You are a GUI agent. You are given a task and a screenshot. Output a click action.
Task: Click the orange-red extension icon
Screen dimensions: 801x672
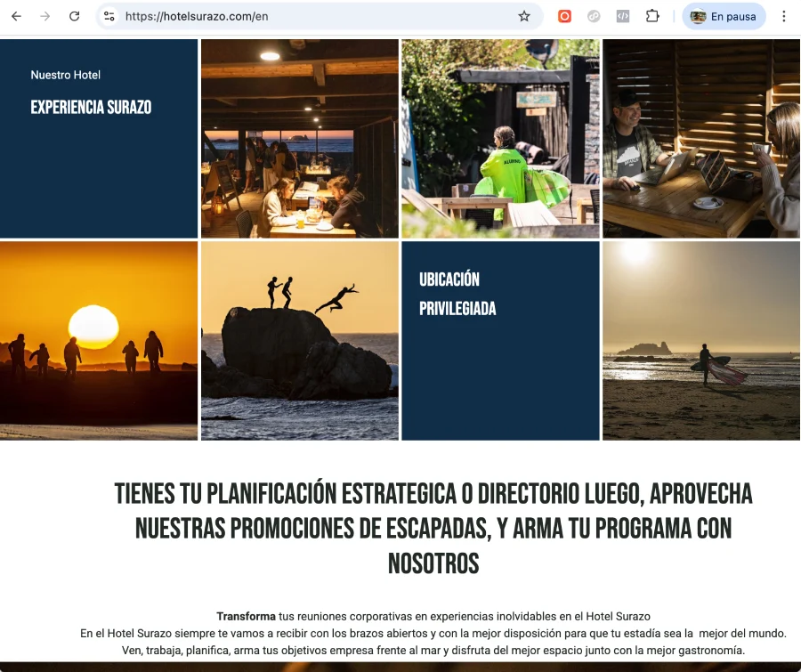564,16
